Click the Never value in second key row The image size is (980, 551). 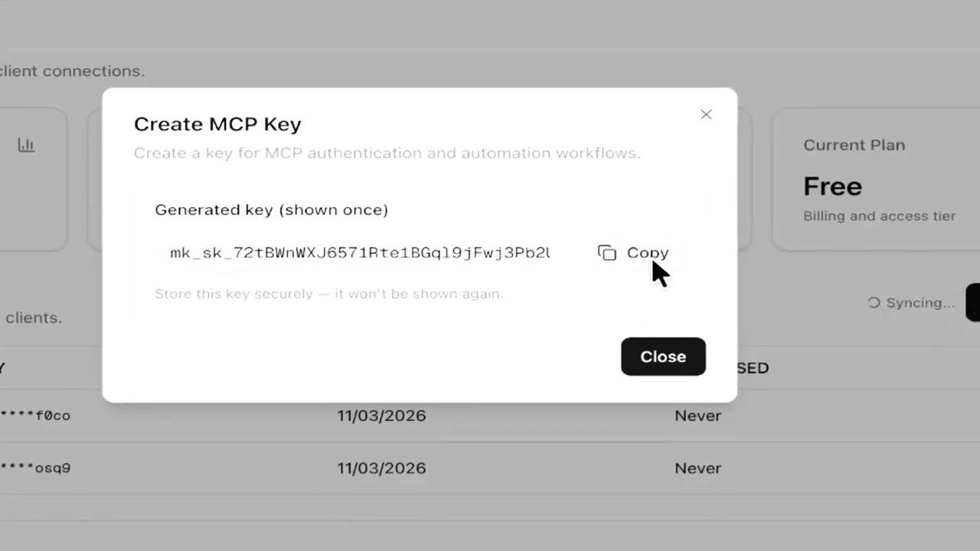pyautogui.click(x=697, y=468)
